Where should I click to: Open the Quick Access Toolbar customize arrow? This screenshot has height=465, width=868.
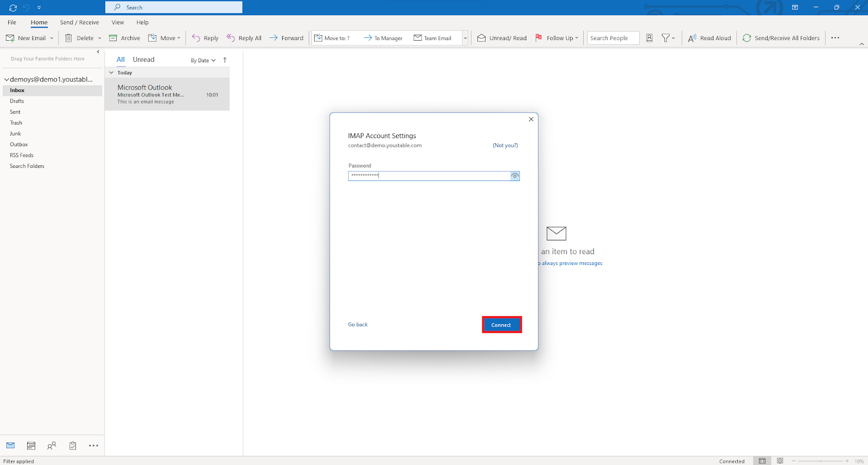[39, 8]
